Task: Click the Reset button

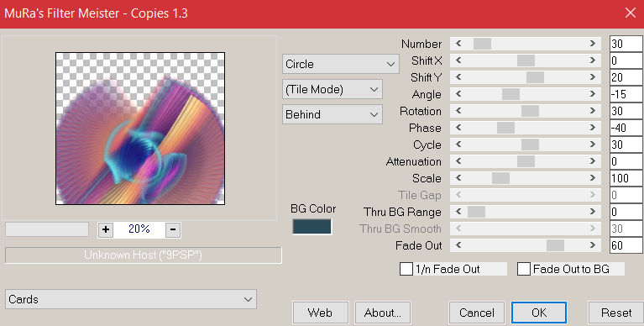Action: click(616, 313)
